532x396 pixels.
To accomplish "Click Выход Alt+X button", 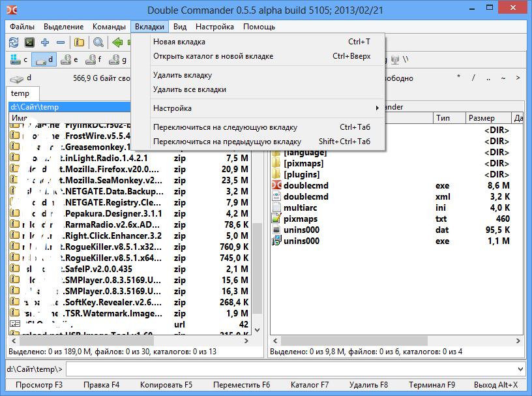I will coord(495,385).
